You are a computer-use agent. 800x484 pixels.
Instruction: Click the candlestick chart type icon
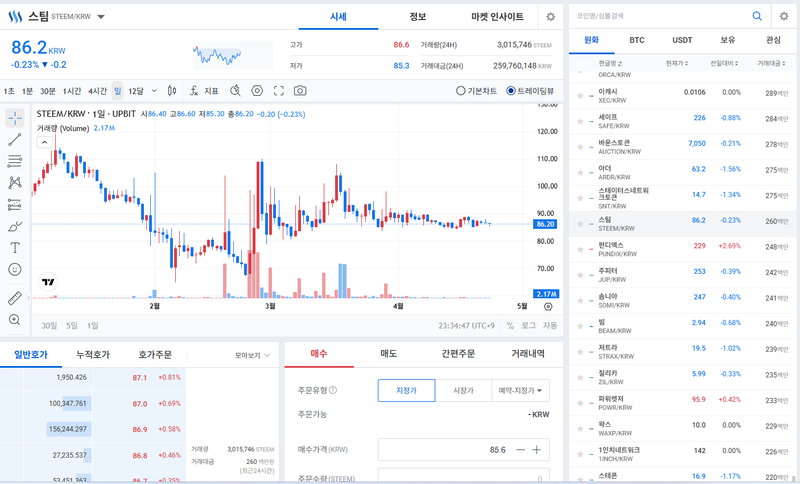[173, 91]
